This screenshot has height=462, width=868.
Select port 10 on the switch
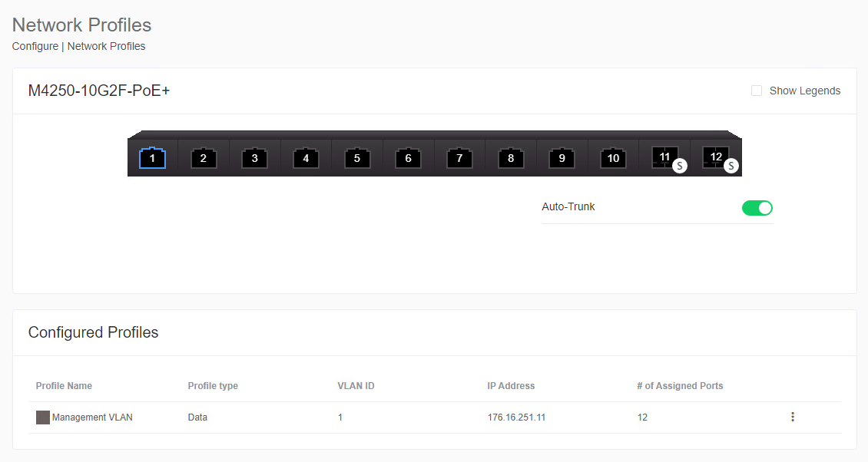(x=613, y=158)
